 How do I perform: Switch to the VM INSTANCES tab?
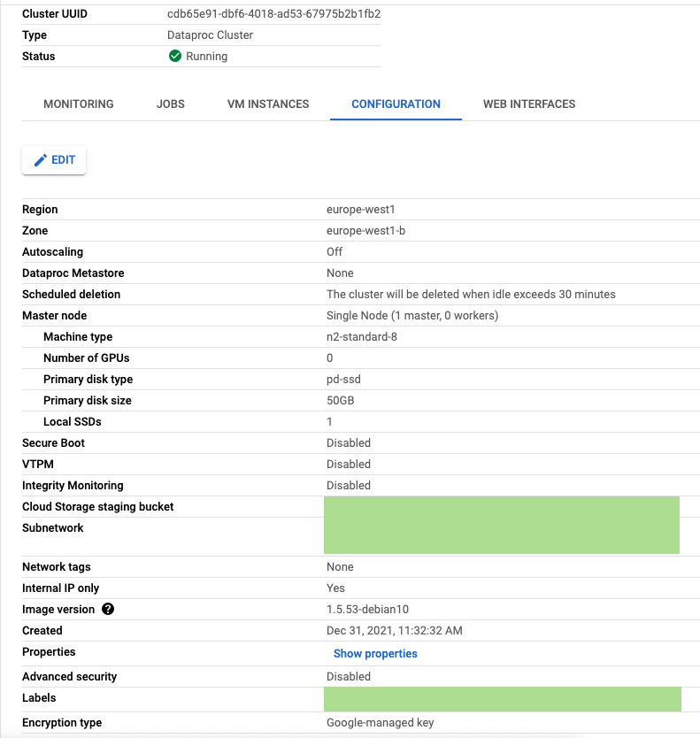coord(267,104)
